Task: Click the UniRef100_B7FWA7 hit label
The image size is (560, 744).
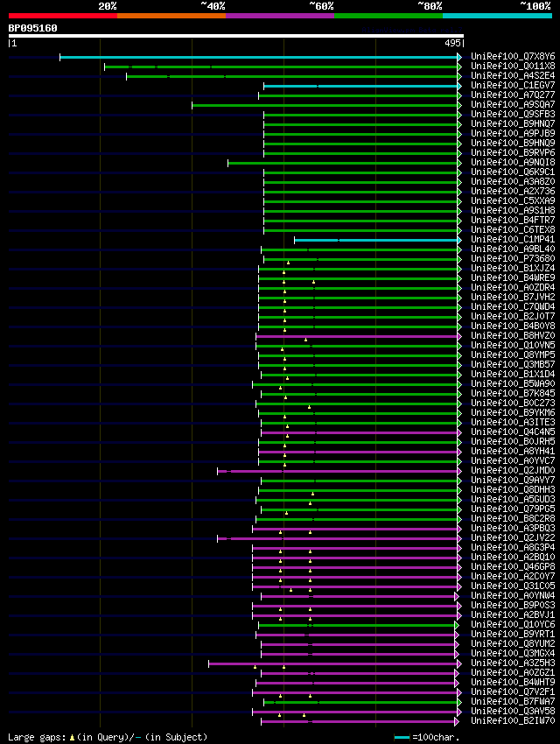Action: (x=513, y=701)
